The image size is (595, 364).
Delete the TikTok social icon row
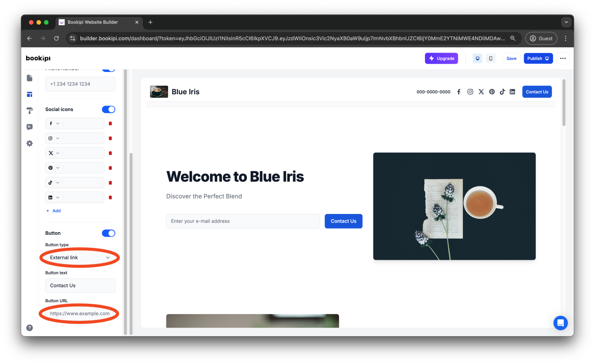click(x=110, y=183)
